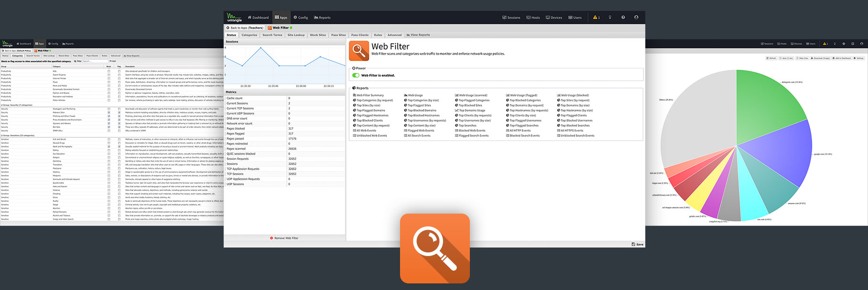Check Block for Music in the left window

click(x=109, y=82)
